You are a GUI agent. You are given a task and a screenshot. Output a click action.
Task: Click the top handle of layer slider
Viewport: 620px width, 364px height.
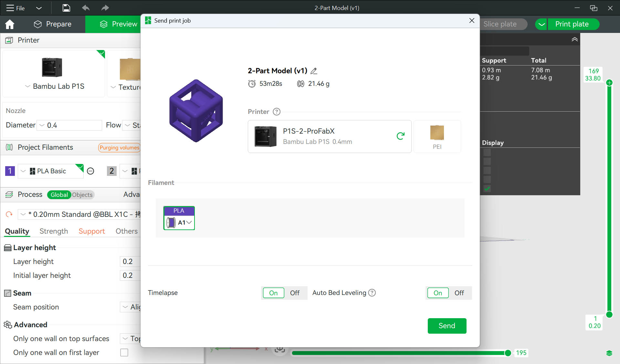coord(609,83)
